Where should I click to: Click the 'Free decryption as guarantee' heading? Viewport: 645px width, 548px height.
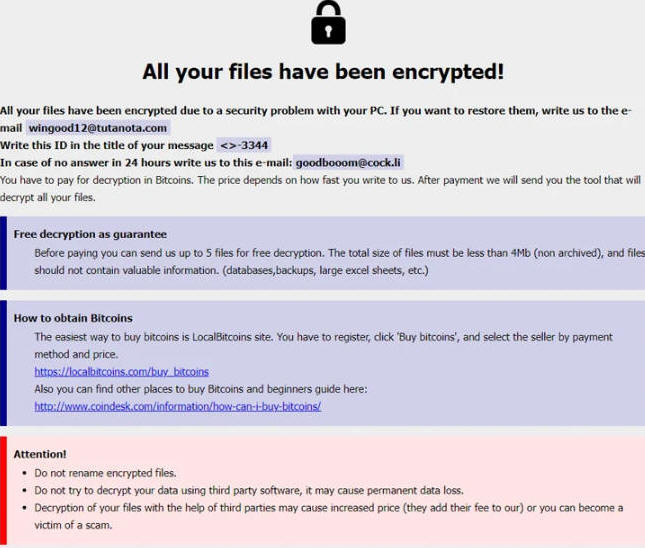click(x=90, y=235)
